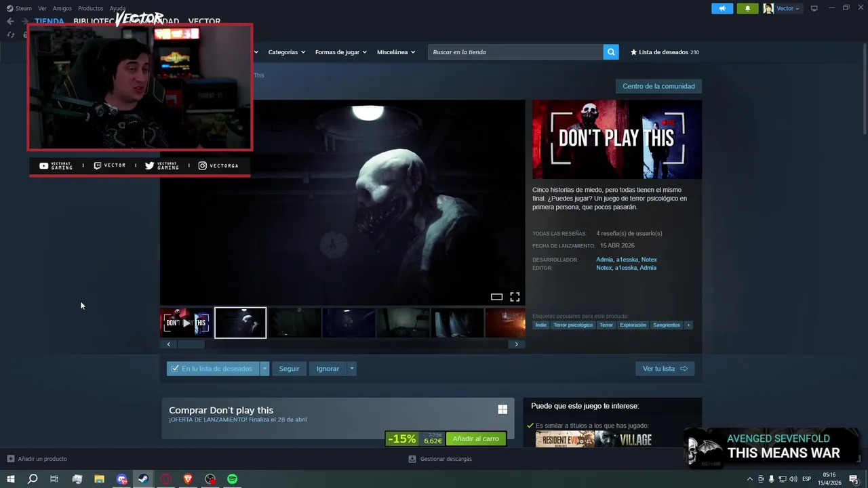Select the Sangrientos tag

(667, 325)
